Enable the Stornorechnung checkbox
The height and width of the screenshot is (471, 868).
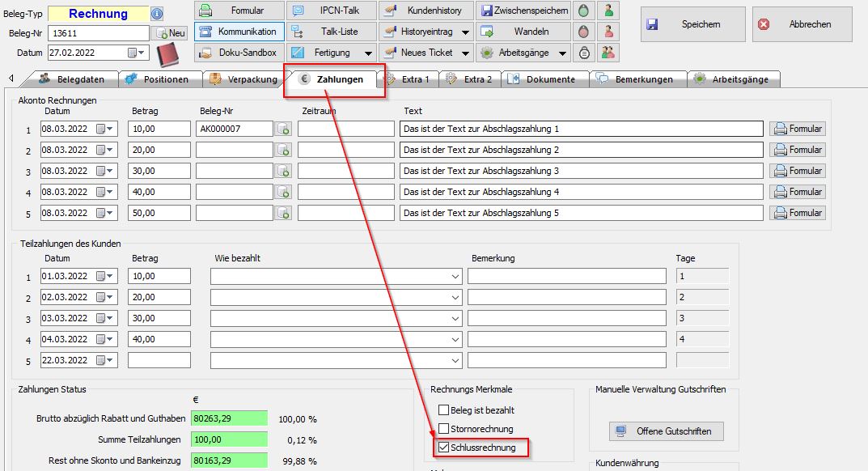[443, 429]
